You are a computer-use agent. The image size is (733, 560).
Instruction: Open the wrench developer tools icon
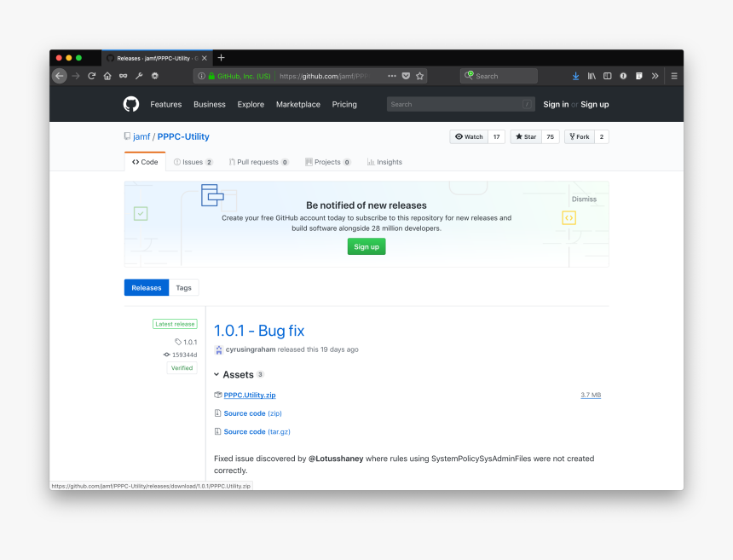[x=139, y=76]
